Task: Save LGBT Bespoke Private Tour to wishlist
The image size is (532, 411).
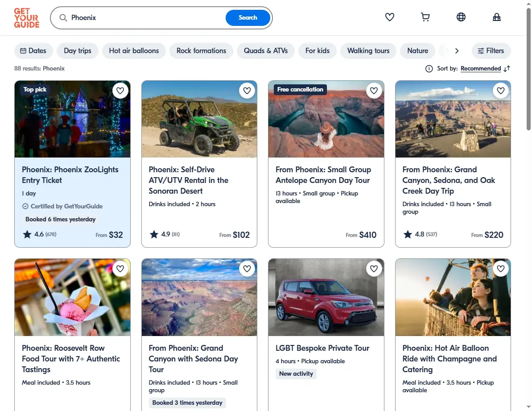Action: pos(374,269)
